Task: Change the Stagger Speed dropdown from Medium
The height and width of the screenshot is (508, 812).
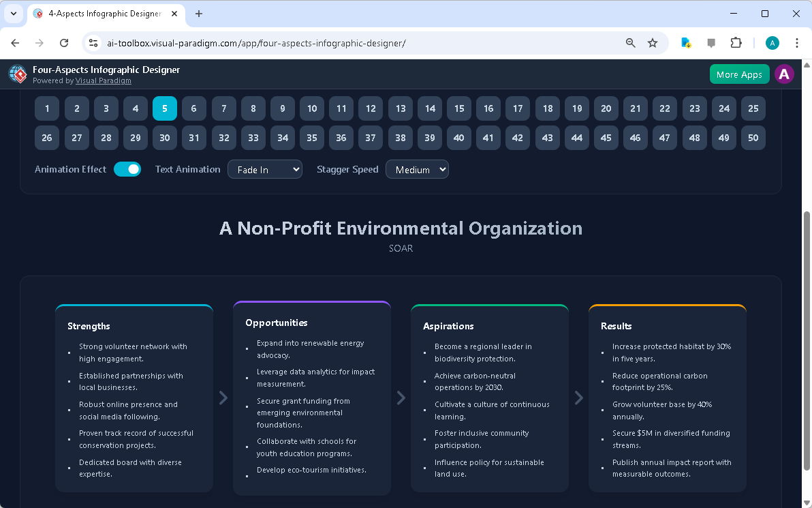Action: coord(417,168)
